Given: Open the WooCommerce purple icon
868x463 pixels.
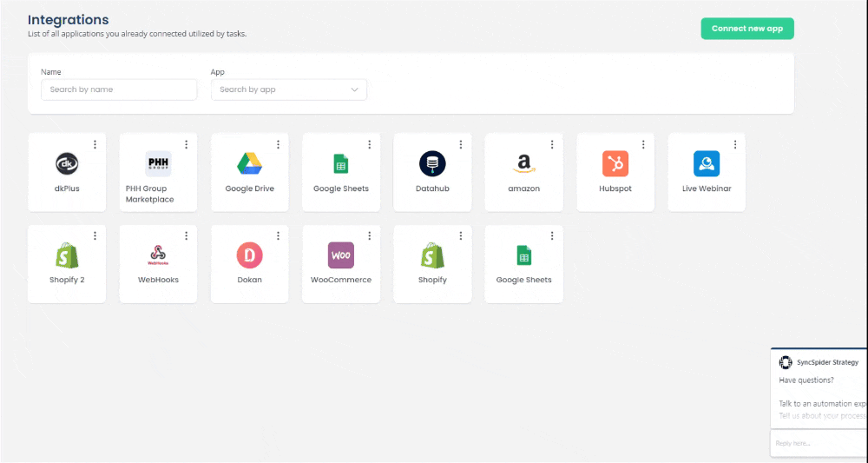Looking at the screenshot, I should pyautogui.click(x=341, y=255).
